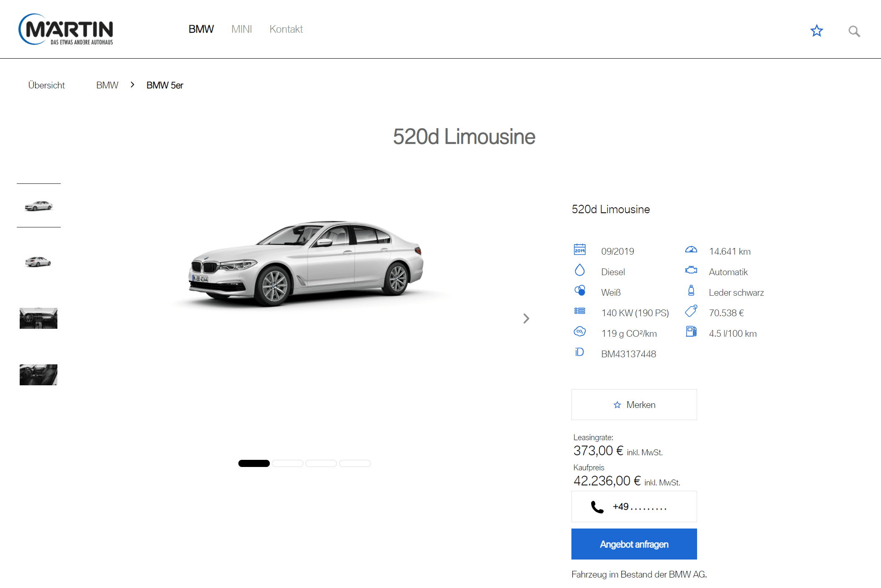The image size is (881, 588).
Task: Click the engine icon beside Automatik
Action: 691,270
